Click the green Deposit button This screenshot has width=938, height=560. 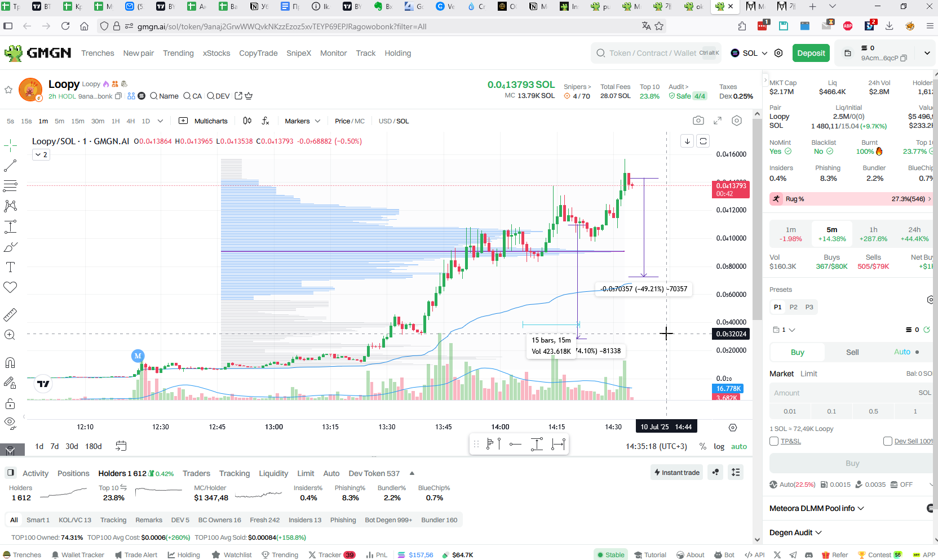click(x=811, y=53)
